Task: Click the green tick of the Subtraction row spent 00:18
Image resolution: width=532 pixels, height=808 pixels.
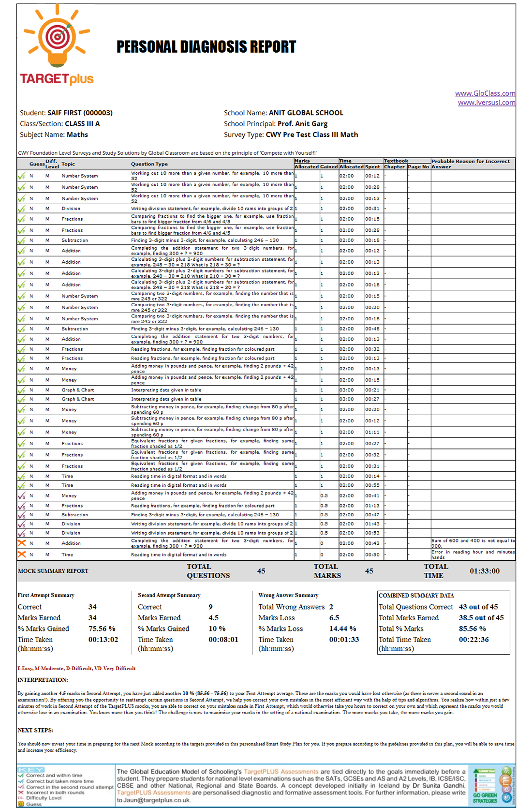Action: click(x=22, y=240)
